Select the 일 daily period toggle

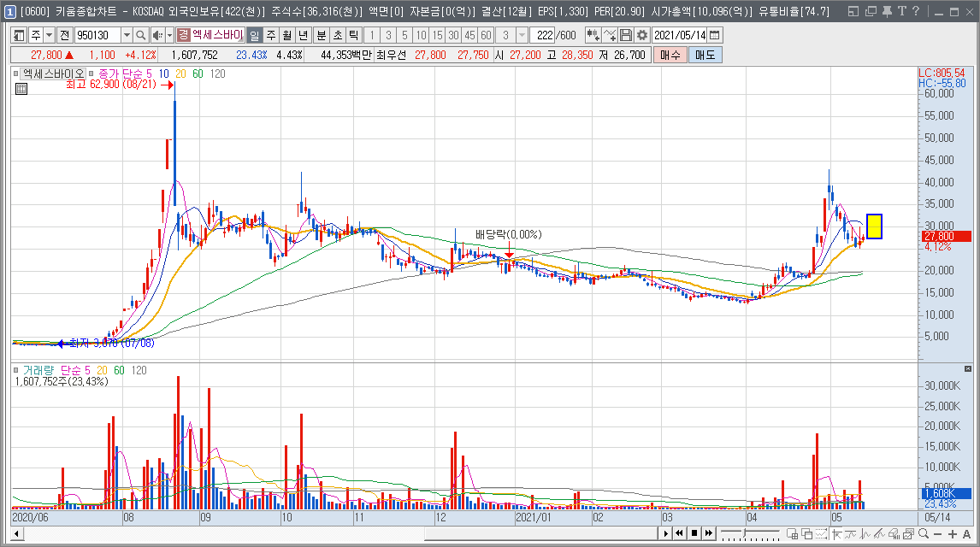coord(254,36)
